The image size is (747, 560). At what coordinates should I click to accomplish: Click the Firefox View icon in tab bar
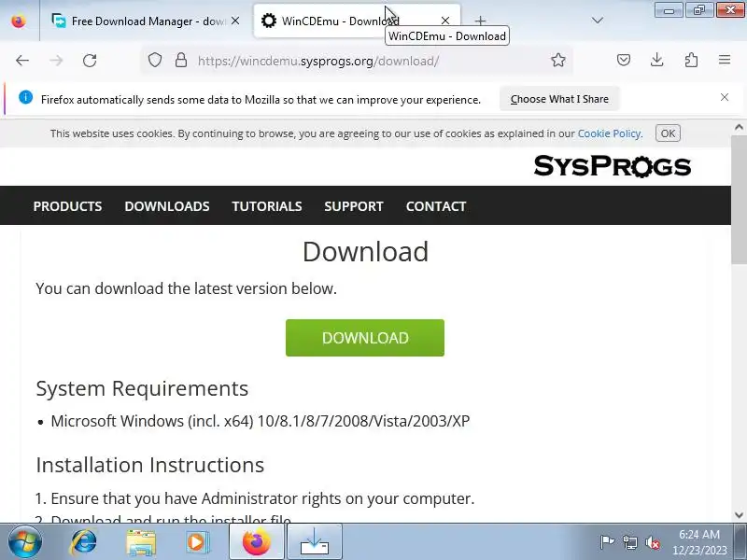(x=19, y=21)
